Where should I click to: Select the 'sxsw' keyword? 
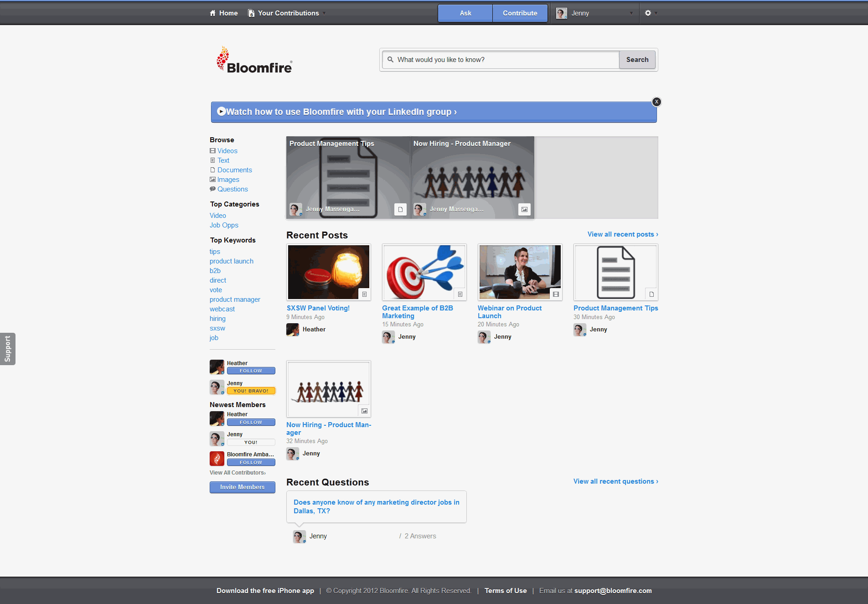click(217, 328)
